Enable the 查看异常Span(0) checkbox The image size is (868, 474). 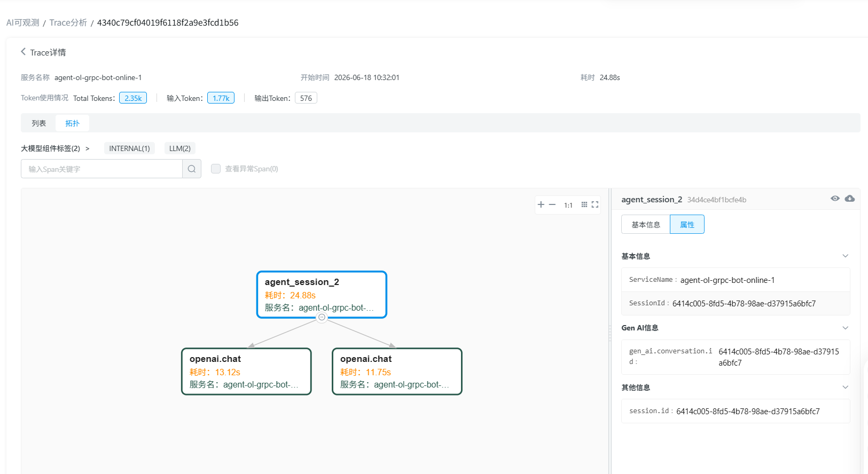(x=216, y=169)
